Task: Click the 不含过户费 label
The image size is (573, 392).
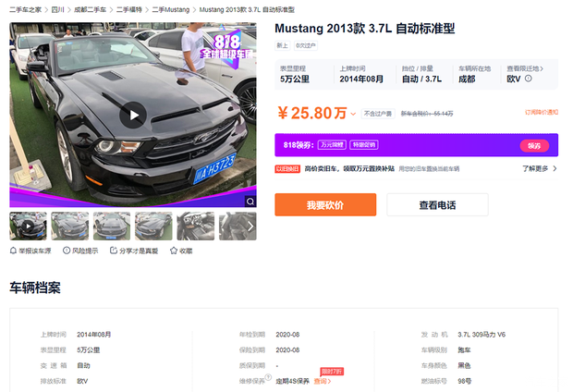Action: [x=378, y=114]
